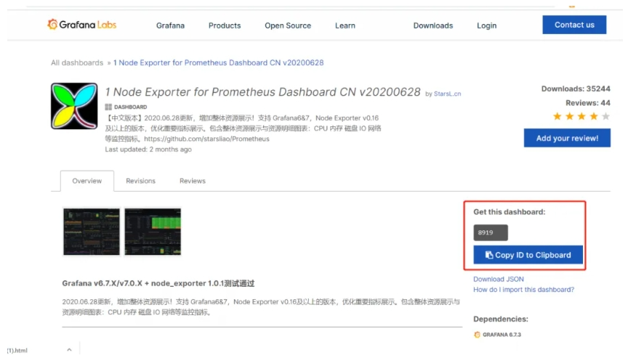The width and height of the screenshot is (644, 358).
Task: Click Download JSON link
Action: tap(498, 279)
